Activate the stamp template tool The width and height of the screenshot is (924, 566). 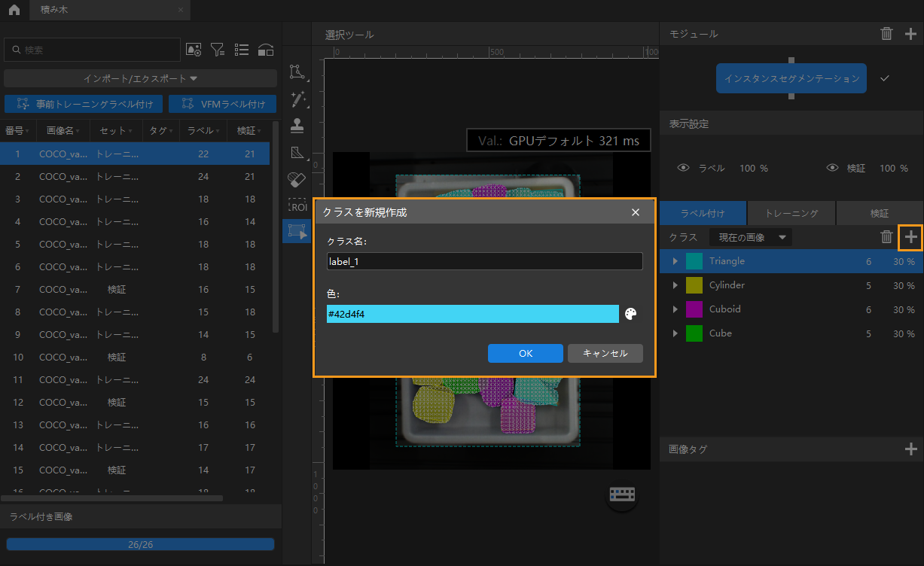[297, 125]
